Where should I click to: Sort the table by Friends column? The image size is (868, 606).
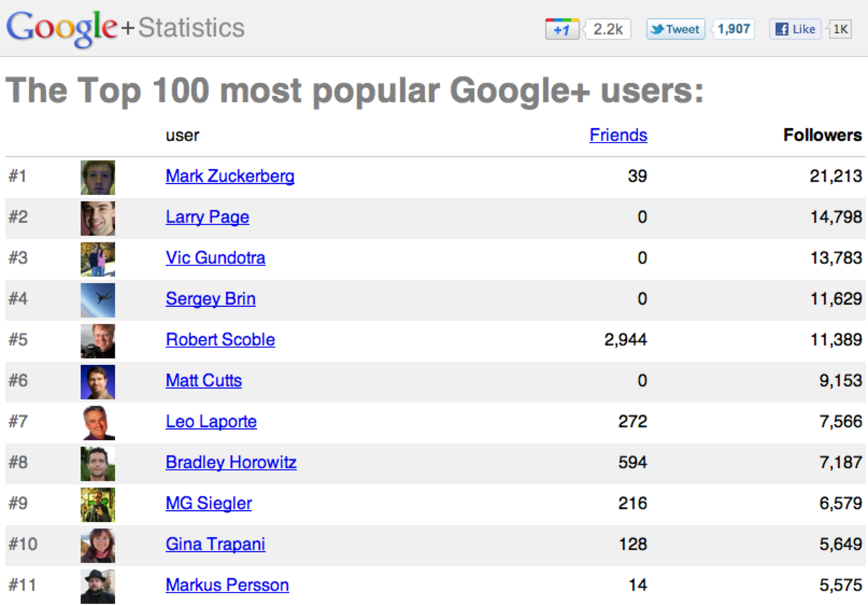tap(618, 135)
